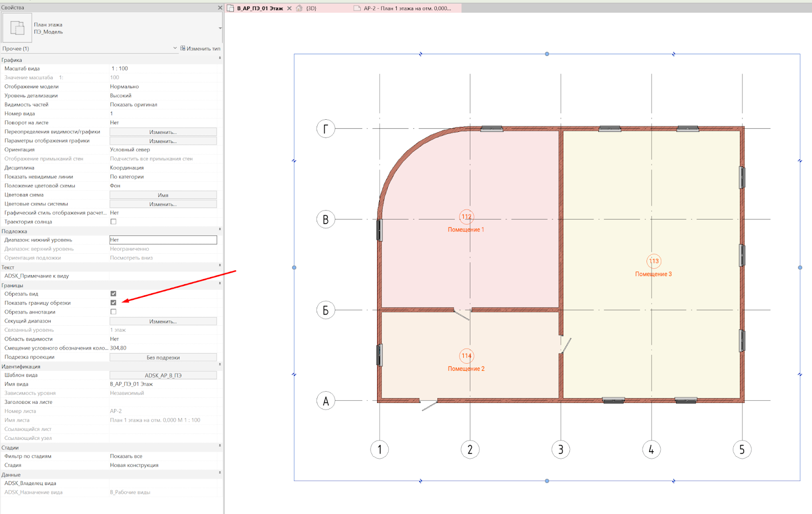Collapse the Текст section
The height and width of the screenshot is (514, 812).
coord(220,265)
